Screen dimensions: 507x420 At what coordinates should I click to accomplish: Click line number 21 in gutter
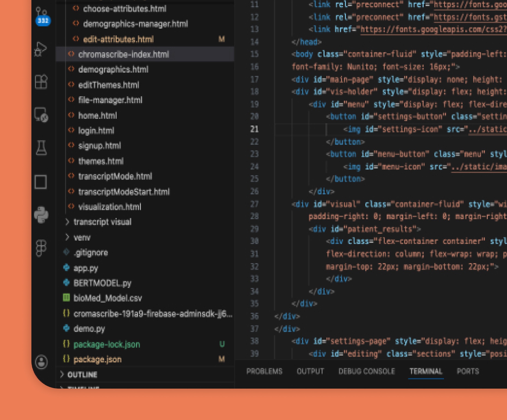click(254, 129)
